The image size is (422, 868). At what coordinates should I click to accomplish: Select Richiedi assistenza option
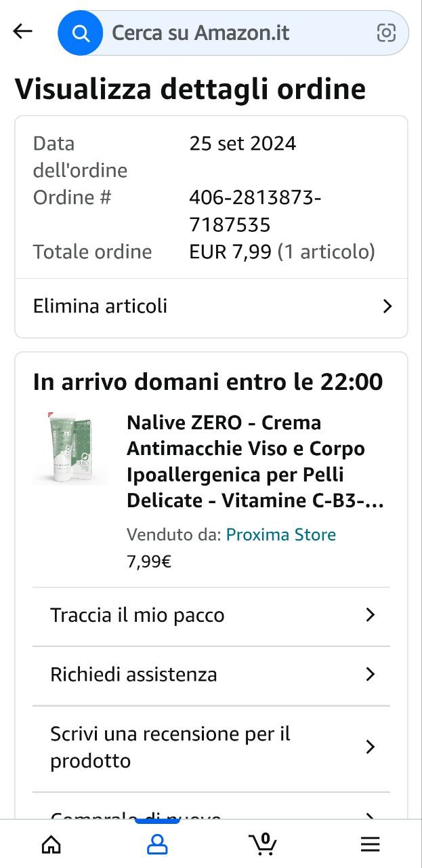[x=134, y=675]
